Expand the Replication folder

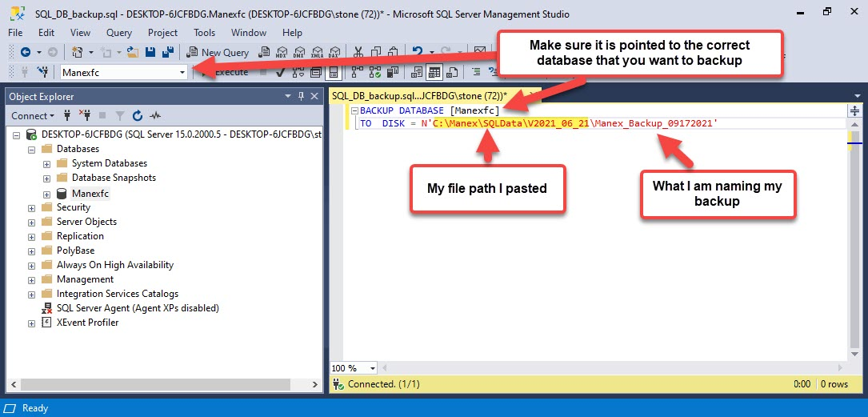pos(31,236)
